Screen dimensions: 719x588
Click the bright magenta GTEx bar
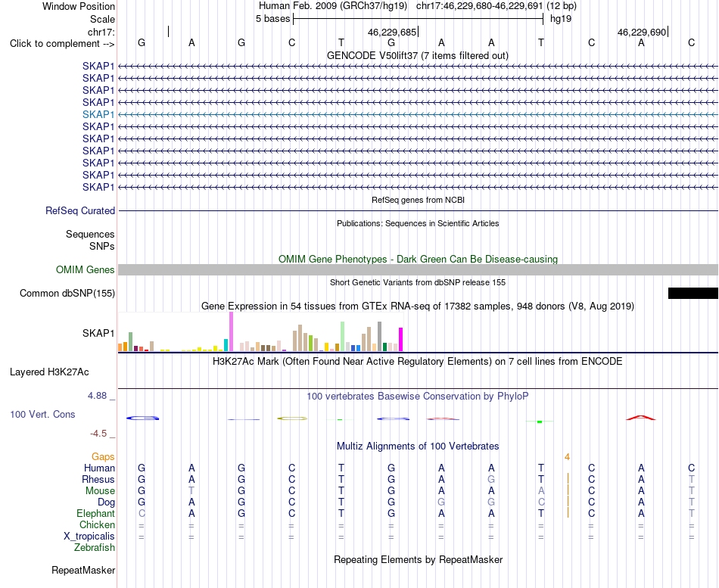[x=401, y=340]
